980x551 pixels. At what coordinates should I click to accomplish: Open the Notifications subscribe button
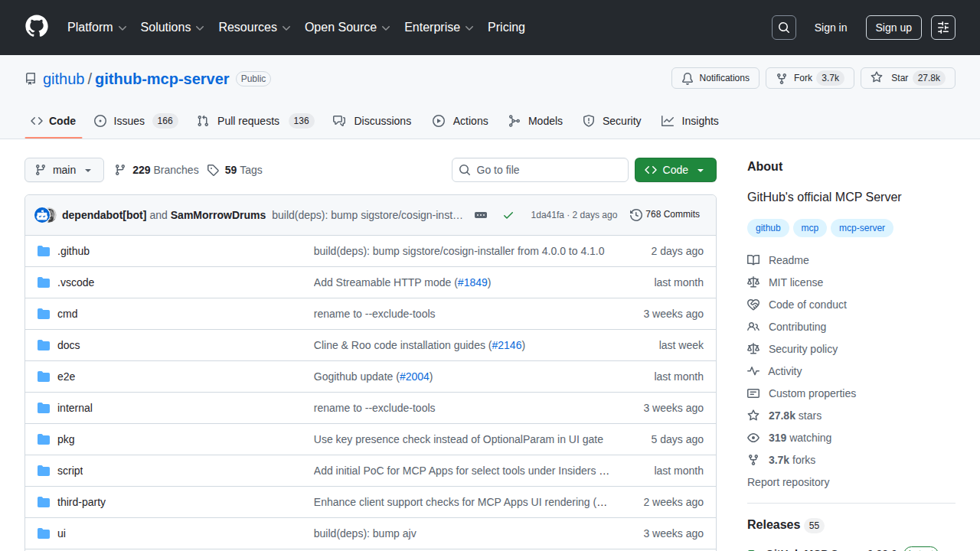[715, 78]
